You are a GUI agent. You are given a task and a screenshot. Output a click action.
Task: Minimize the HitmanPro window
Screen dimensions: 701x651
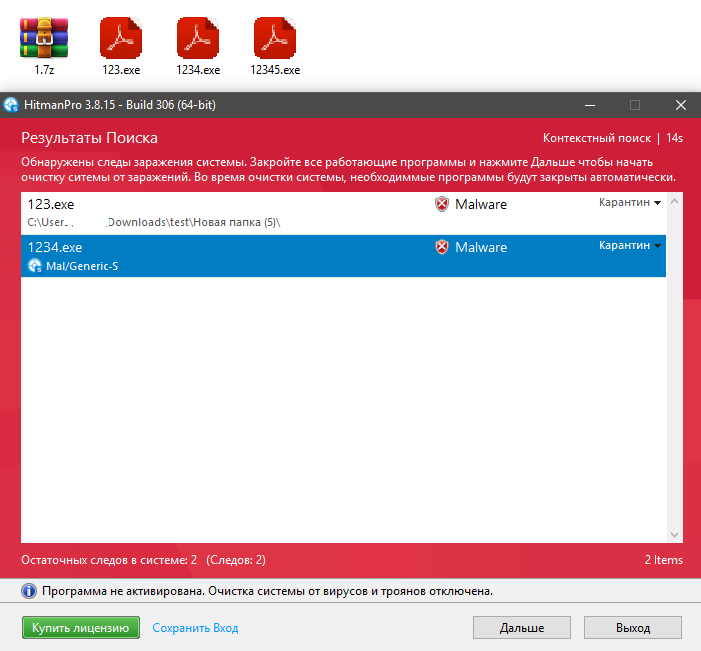tap(590, 105)
